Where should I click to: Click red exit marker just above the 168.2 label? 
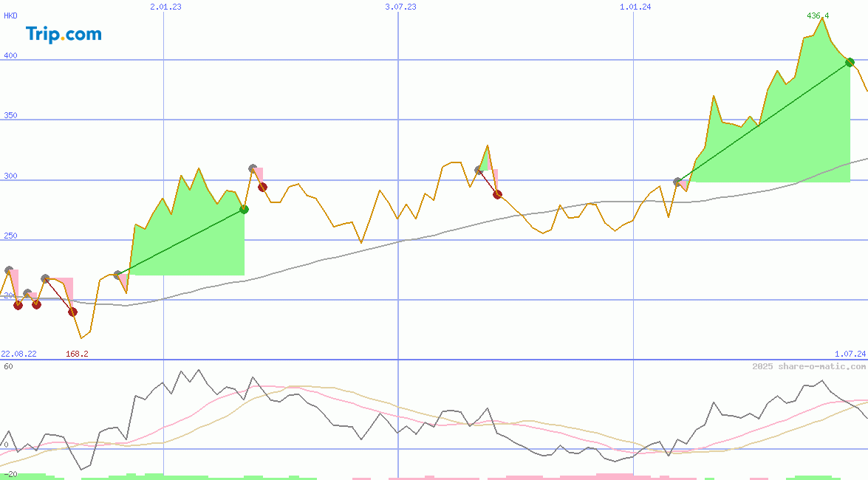[x=72, y=312]
